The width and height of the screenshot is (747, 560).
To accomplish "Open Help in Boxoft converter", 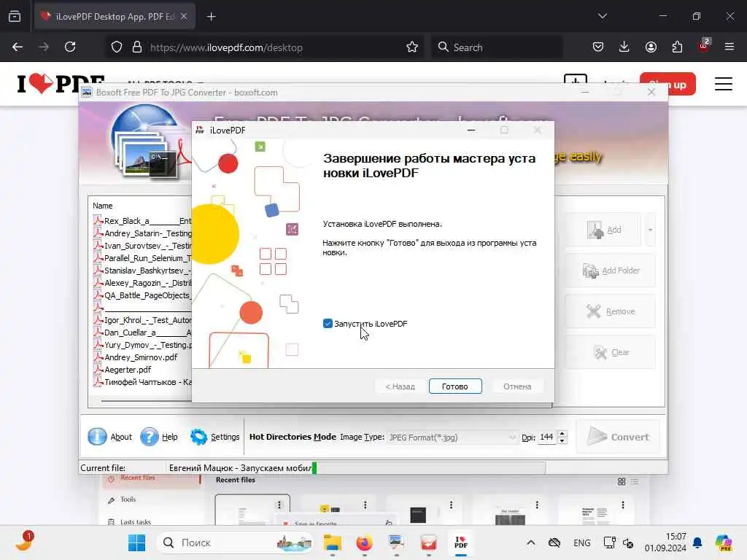I will click(159, 437).
